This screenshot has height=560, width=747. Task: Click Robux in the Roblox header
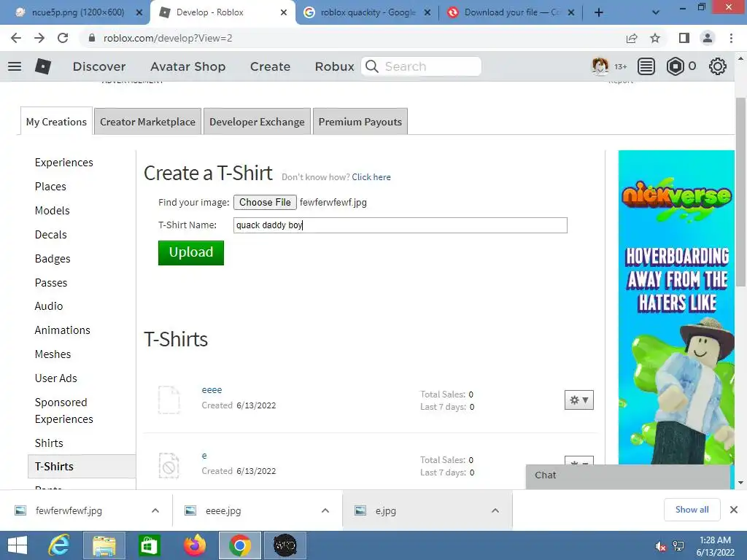coord(334,66)
